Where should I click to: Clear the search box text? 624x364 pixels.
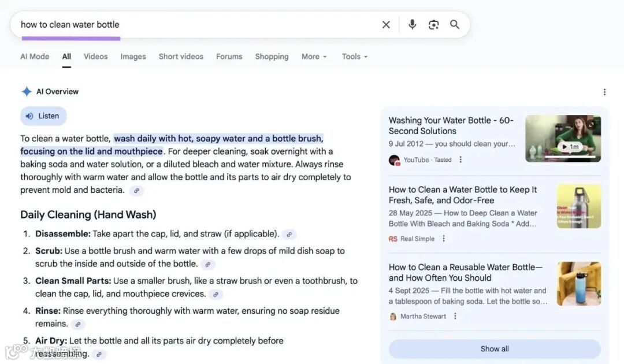[x=386, y=24]
